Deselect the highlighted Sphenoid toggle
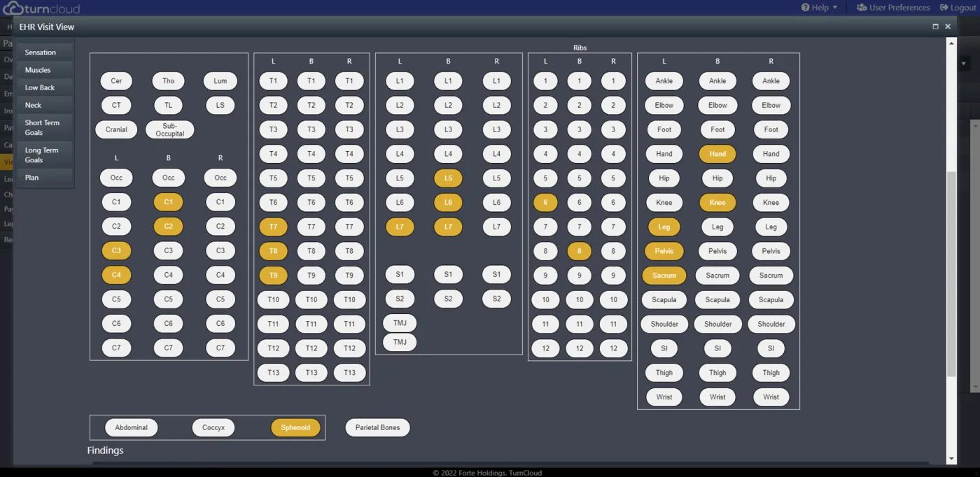Viewport: 980px width, 477px height. point(295,427)
